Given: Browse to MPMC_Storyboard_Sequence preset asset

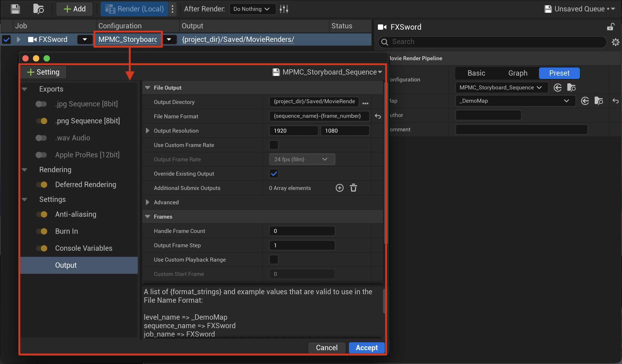Looking at the screenshot, I should (x=571, y=88).
